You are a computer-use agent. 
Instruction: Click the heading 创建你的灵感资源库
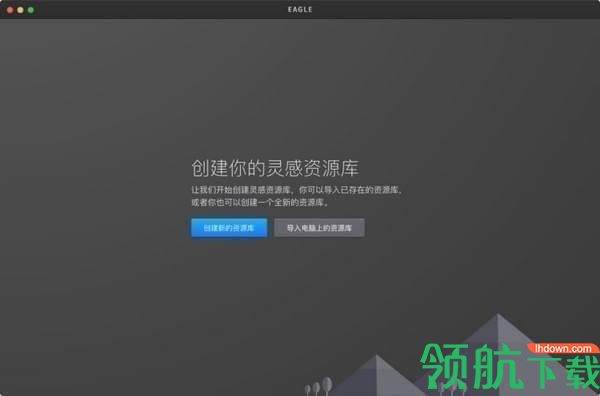pos(275,168)
